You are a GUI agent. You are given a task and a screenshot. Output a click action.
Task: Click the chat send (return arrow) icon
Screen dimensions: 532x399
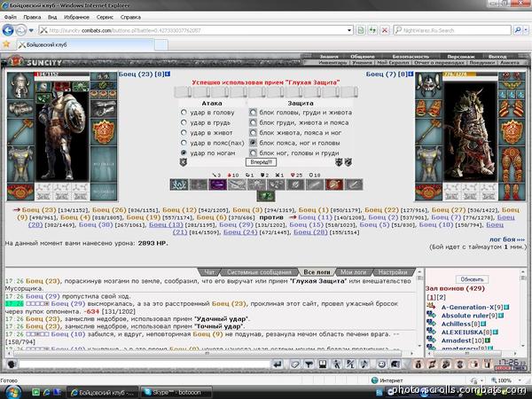(278, 364)
